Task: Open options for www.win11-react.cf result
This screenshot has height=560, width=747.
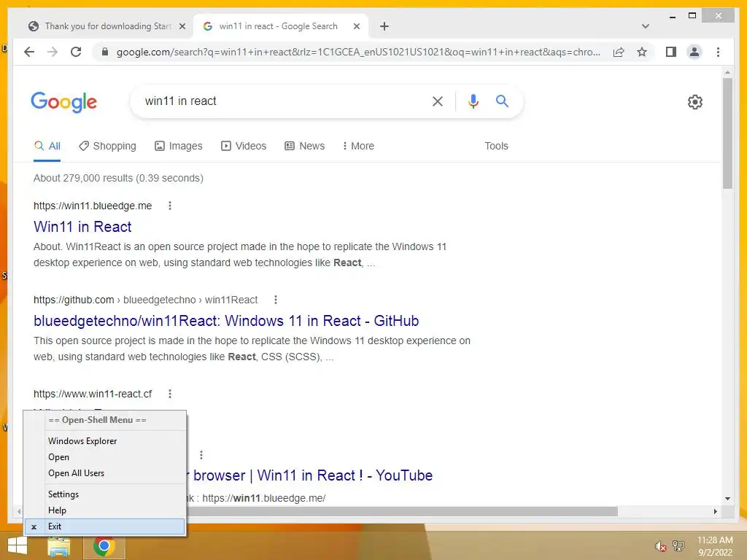Action: (x=170, y=394)
